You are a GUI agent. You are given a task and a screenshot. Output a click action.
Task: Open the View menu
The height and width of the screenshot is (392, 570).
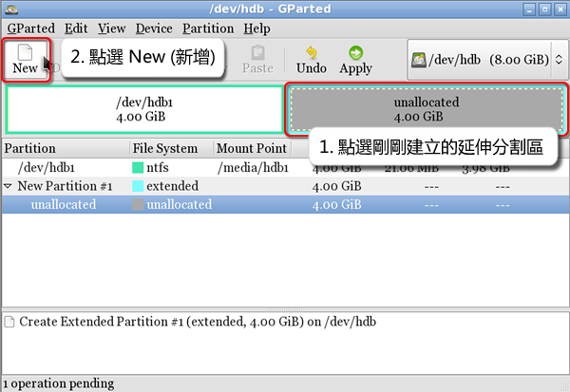click(x=111, y=28)
